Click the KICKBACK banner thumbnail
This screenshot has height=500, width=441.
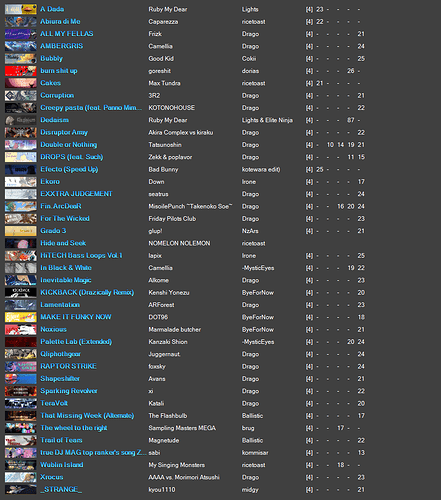tap(21, 293)
